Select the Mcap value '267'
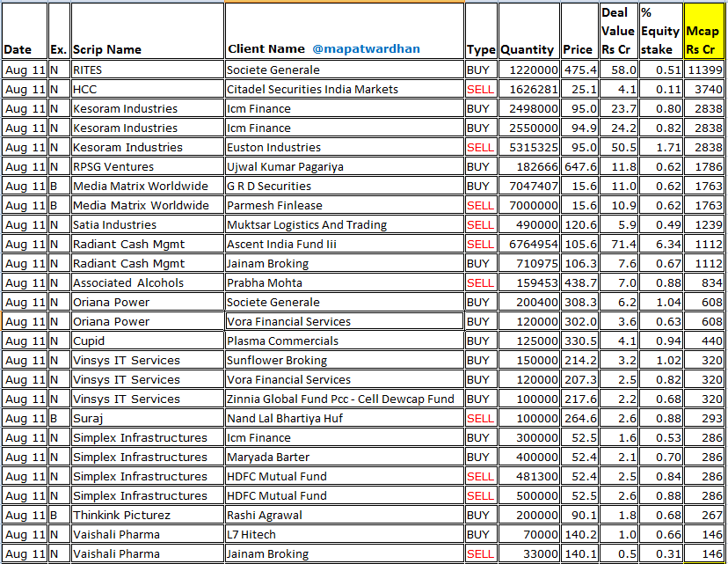Screen dimensions: 728x564 point(704,516)
